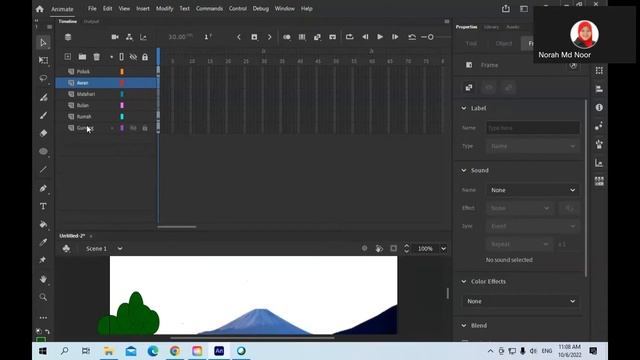Delete the selected layer with the trash icon
This screenshot has width=640, height=360.
point(97,57)
